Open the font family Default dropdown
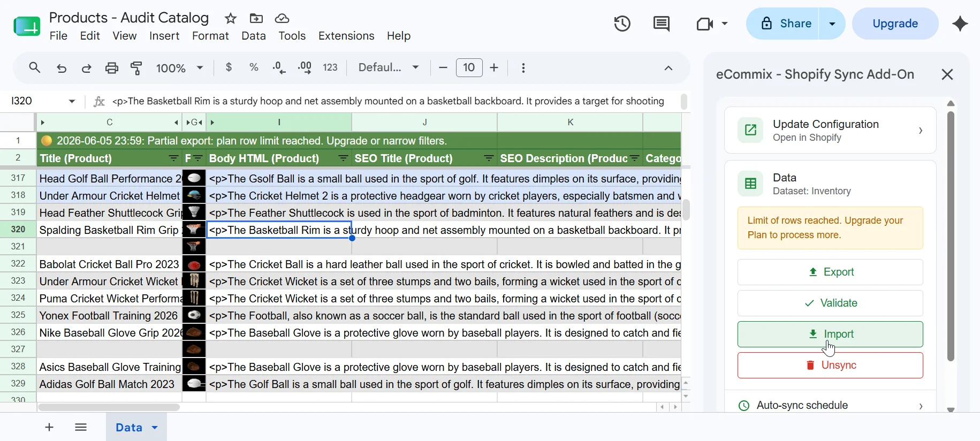Viewport: 980px width, 441px height. tap(389, 67)
